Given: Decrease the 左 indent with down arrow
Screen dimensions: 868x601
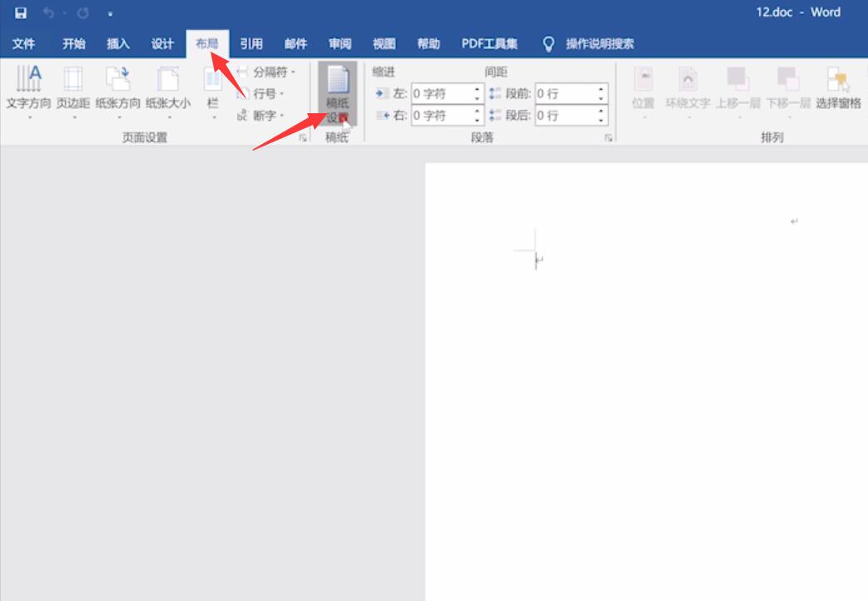Looking at the screenshot, I should [x=477, y=98].
